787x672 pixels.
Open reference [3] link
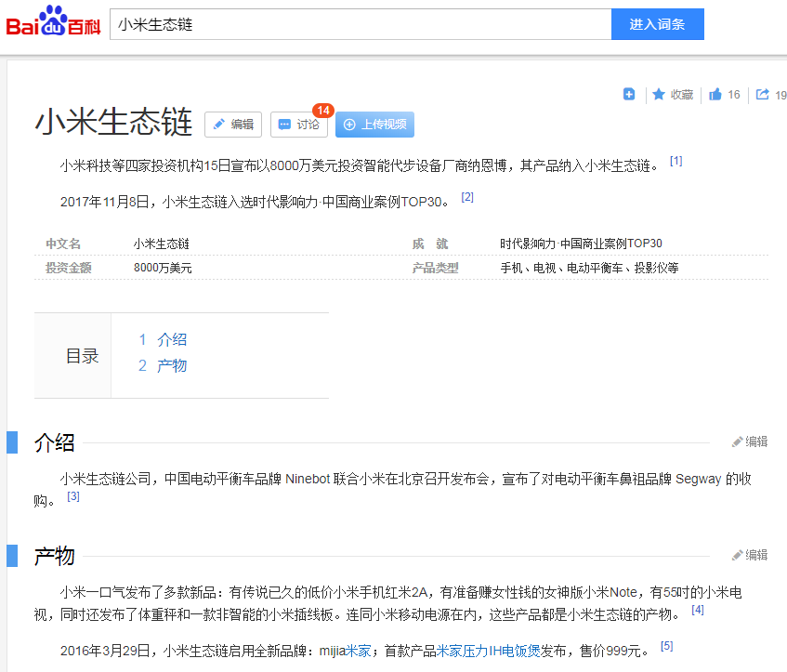click(x=73, y=496)
